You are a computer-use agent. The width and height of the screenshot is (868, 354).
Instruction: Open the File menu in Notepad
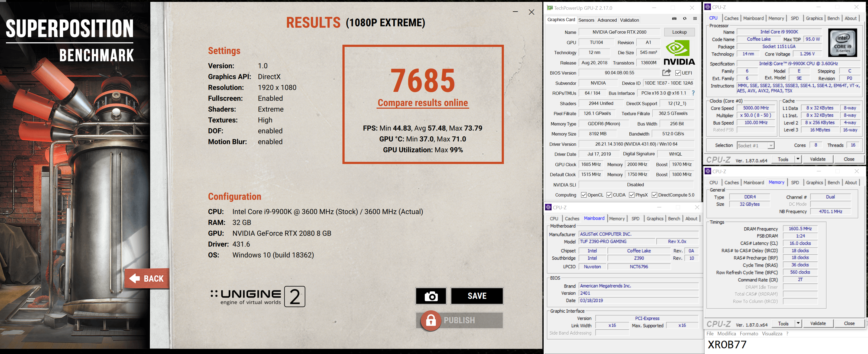coord(710,333)
